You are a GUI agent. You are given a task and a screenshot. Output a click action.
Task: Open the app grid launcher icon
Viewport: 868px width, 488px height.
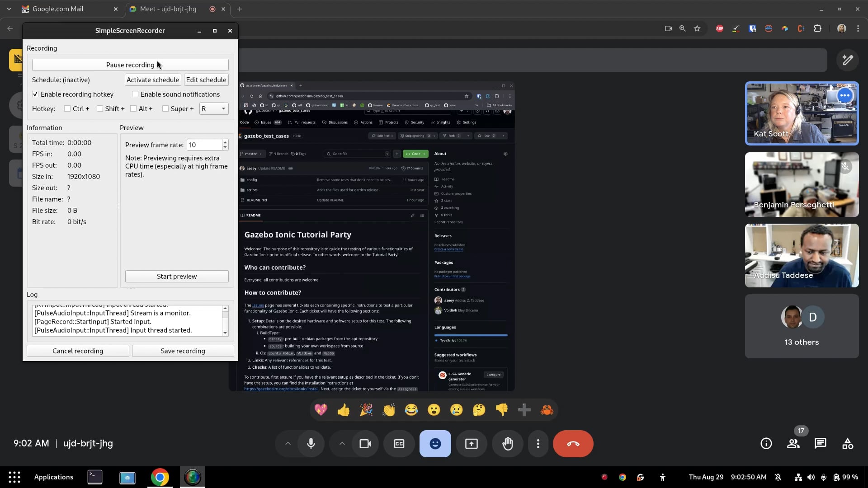pos(14,477)
